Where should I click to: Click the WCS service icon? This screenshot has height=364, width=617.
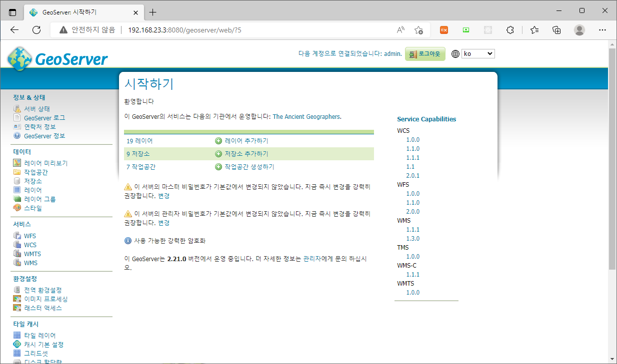tap(17, 245)
